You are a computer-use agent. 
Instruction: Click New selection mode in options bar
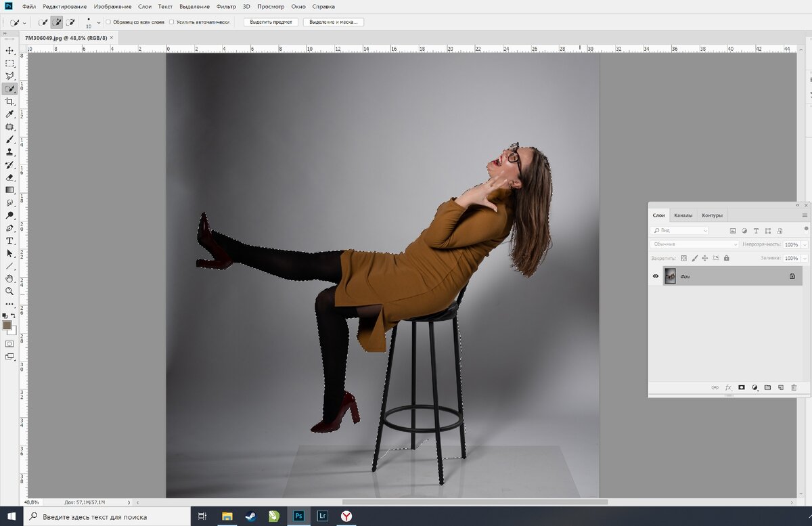(43, 22)
